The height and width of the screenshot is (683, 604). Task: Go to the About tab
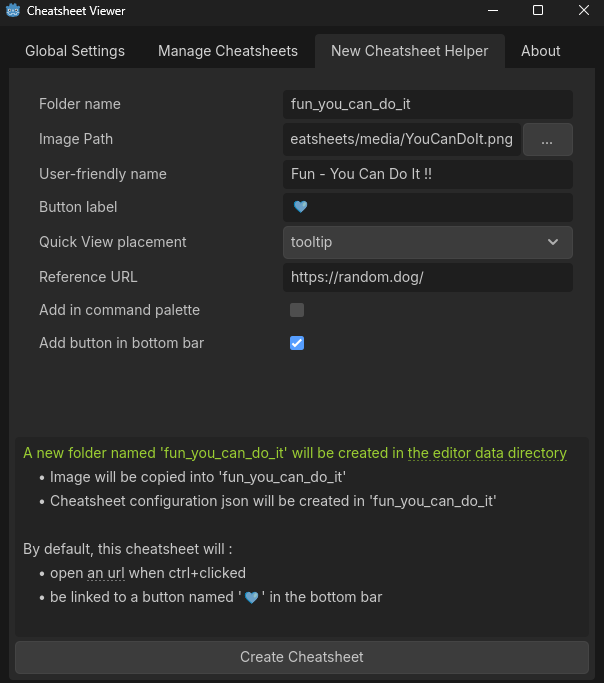[x=541, y=51]
